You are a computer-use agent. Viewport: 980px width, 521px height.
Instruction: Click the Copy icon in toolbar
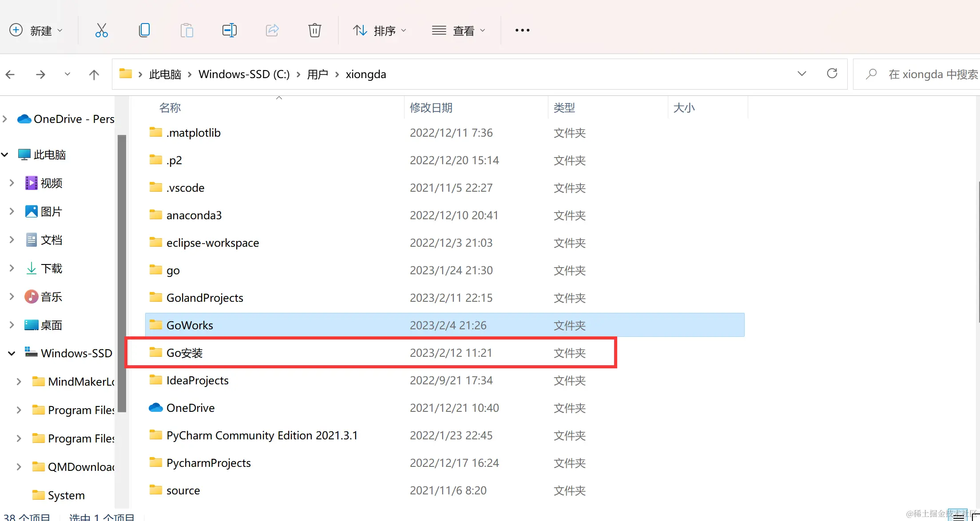(144, 30)
